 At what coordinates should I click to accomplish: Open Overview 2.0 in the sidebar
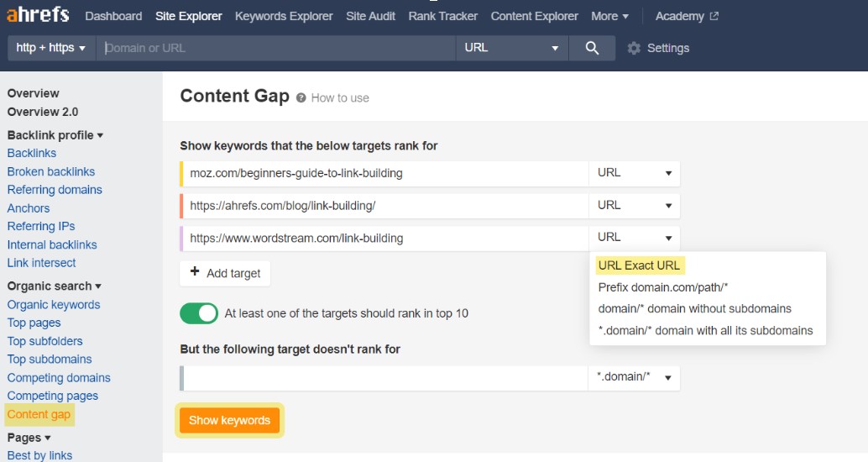point(43,112)
